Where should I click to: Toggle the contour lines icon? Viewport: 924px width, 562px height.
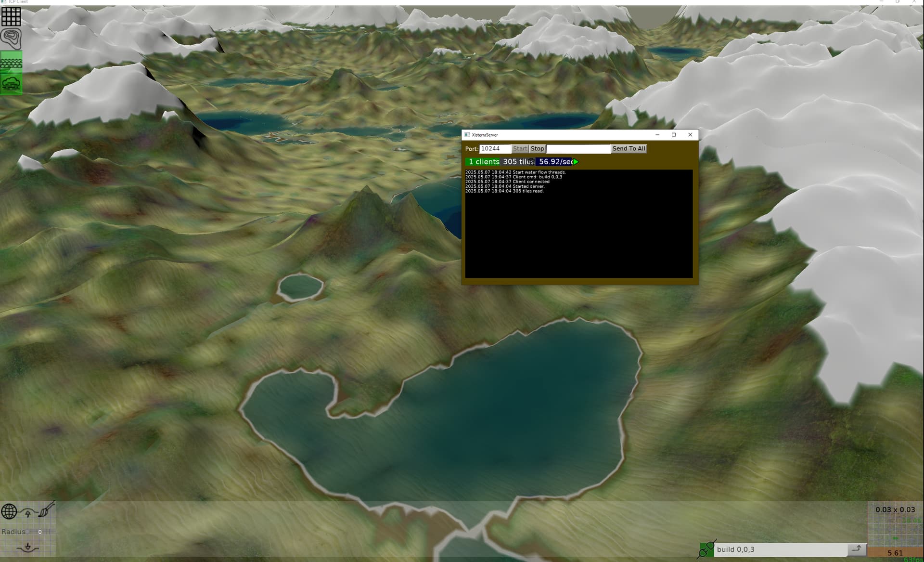[x=11, y=39]
